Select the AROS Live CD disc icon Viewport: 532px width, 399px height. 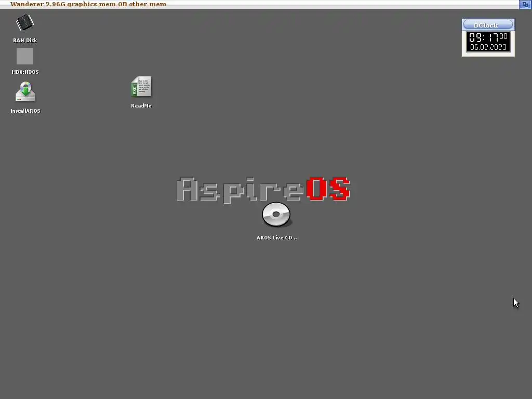(x=276, y=215)
